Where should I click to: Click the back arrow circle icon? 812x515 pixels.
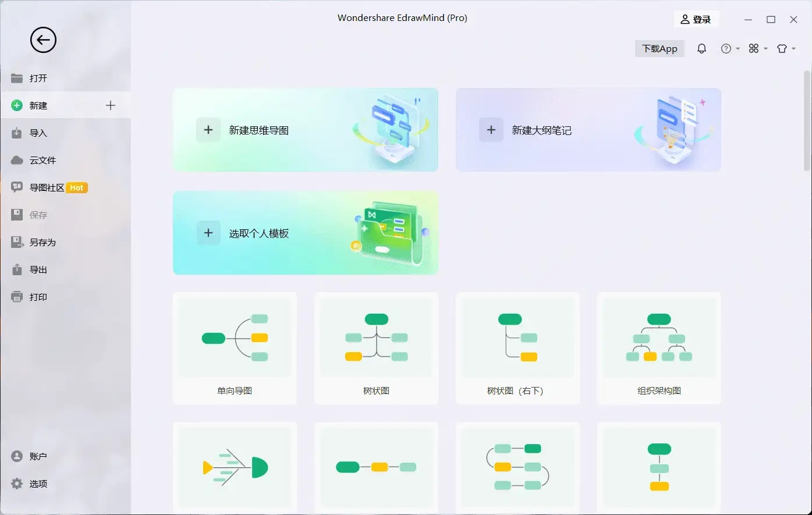[43, 40]
